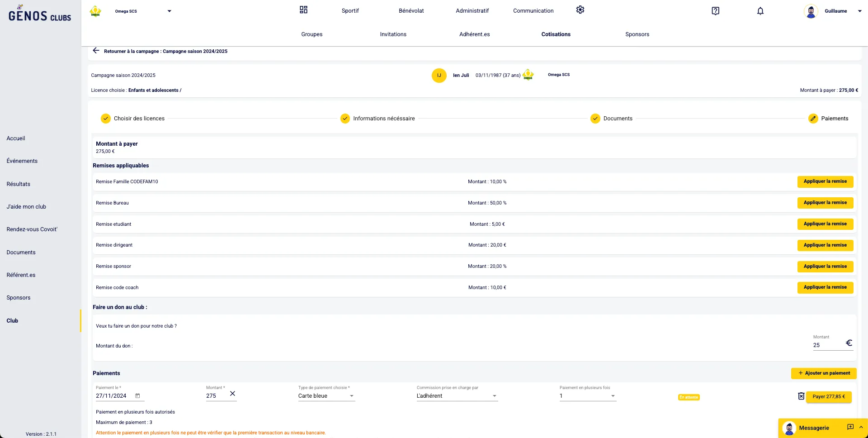
Task: Apply the Remise Bureau discount
Action: [825, 203]
